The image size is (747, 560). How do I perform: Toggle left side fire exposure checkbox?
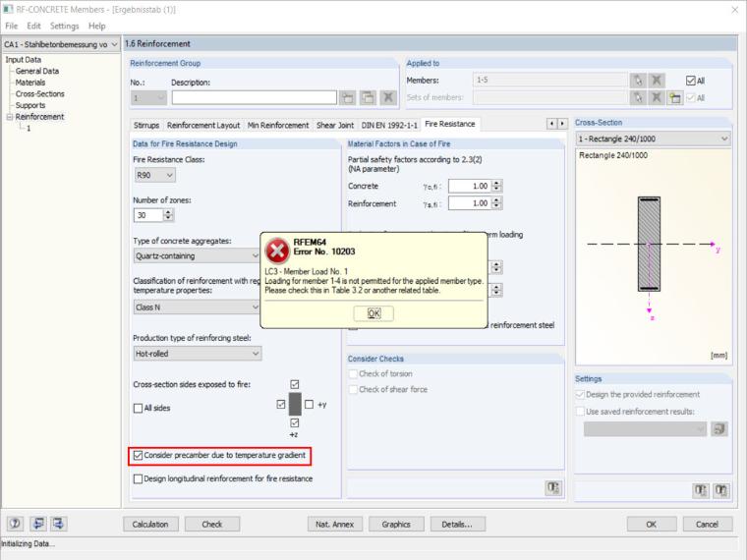point(281,405)
